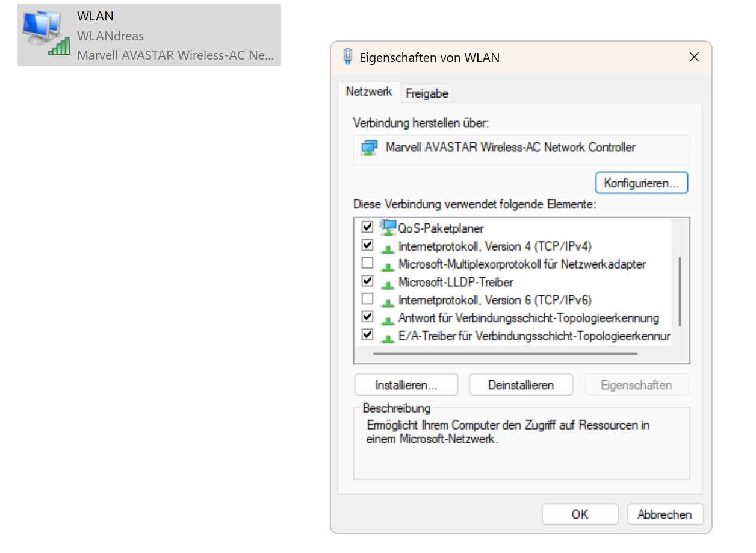Switch to the Netzwerk tab
The height and width of the screenshot is (553, 756).
pyautogui.click(x=369, y=92)
